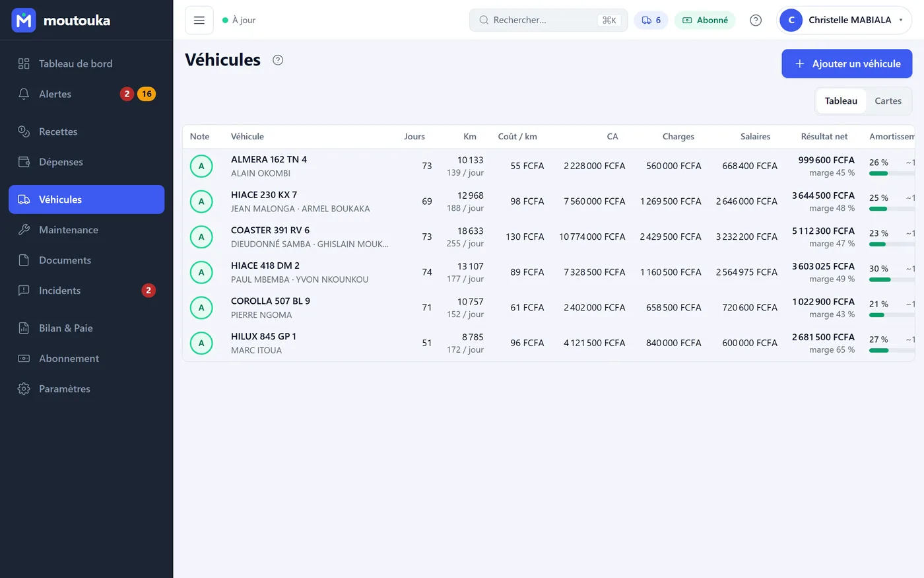
Task: Click the red alerts badge showing 2
Action: (x=127, y=94)
